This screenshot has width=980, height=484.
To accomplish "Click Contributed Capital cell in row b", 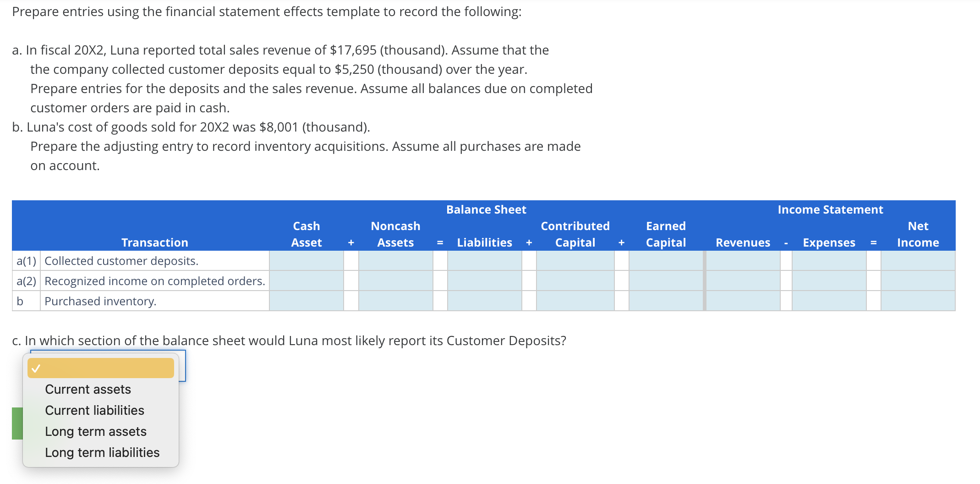I will click(575, 301).
